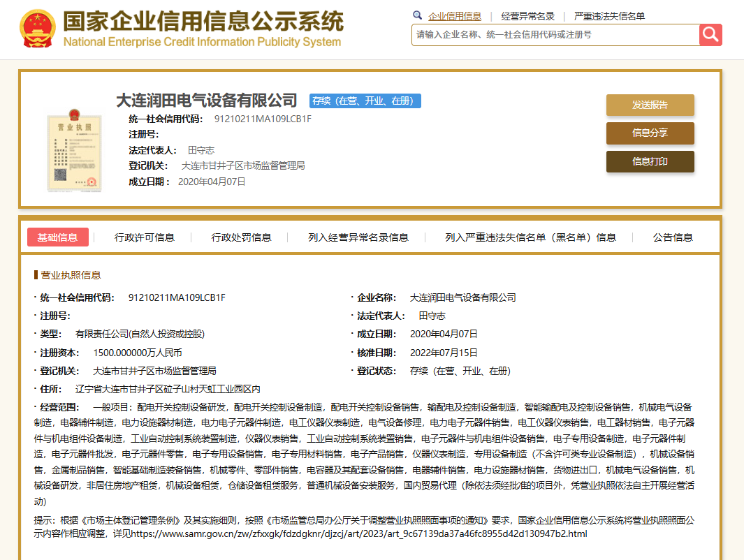The width and height of the screenshot is (744, 560).
Task: Click the national emblem logo
Action: [37, 29]
